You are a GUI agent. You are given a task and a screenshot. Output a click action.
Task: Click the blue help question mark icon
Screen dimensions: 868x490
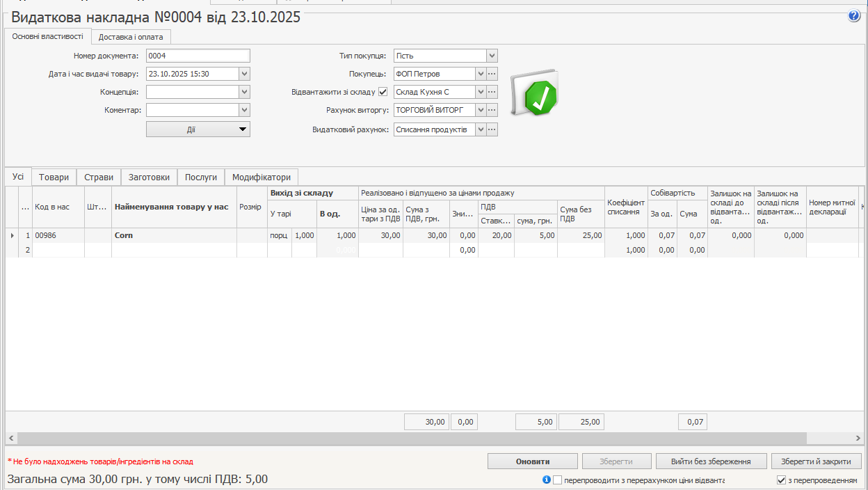[x=854, y=16]
